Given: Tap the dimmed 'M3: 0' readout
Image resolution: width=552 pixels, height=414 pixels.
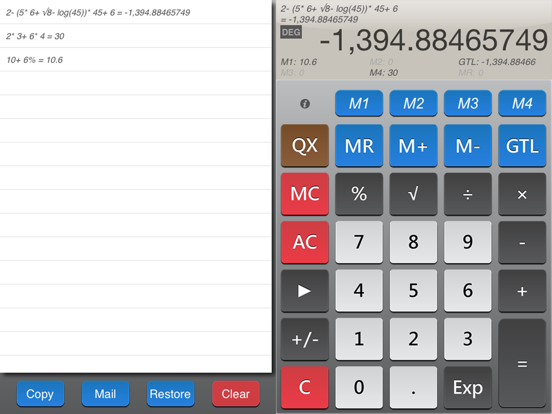Looking at the screenshot, I should [x=292, y=73].
